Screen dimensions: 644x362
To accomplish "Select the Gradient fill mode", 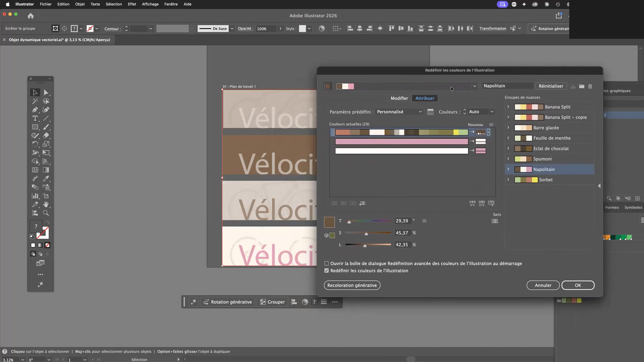I will click(x=40, y=245).
